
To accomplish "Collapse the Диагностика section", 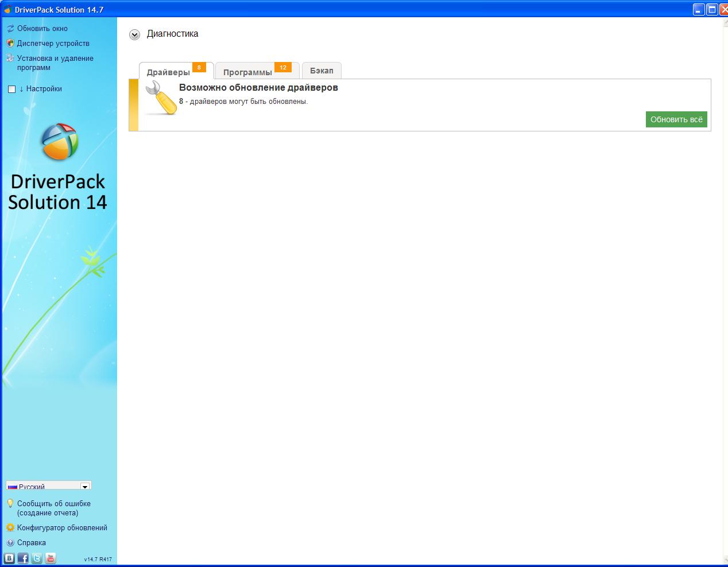I will click(134, 34).
